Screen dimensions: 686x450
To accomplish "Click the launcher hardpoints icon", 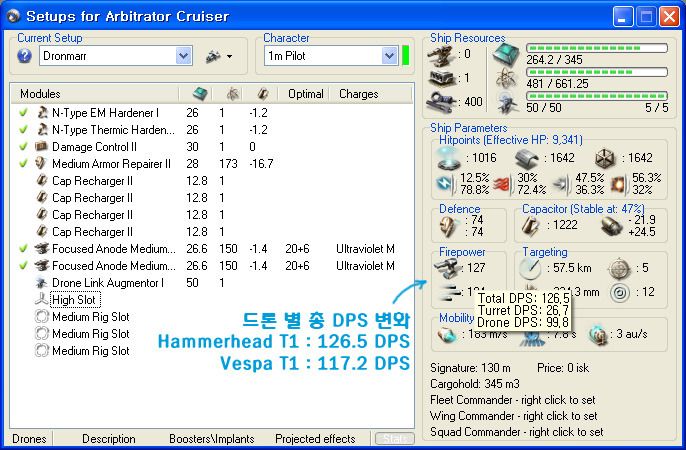I will (x=442, y=79).
